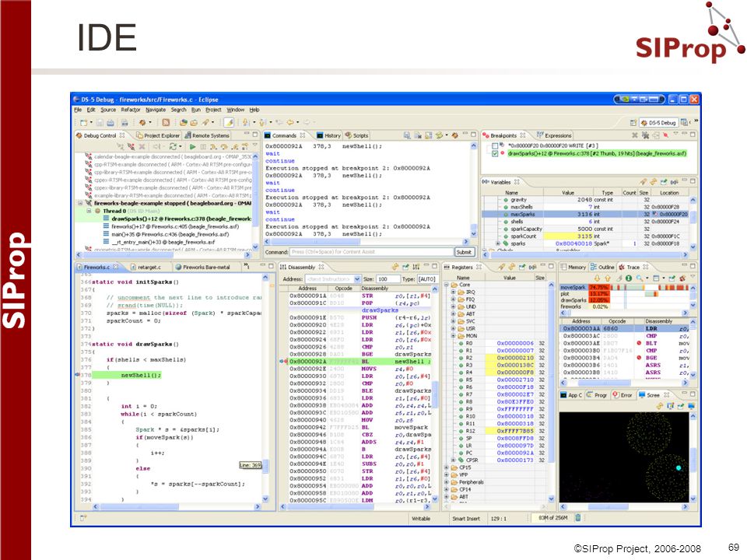The image size is (747, 560).
Task: Select the maxSparks variable row
Action: (586, 215)
